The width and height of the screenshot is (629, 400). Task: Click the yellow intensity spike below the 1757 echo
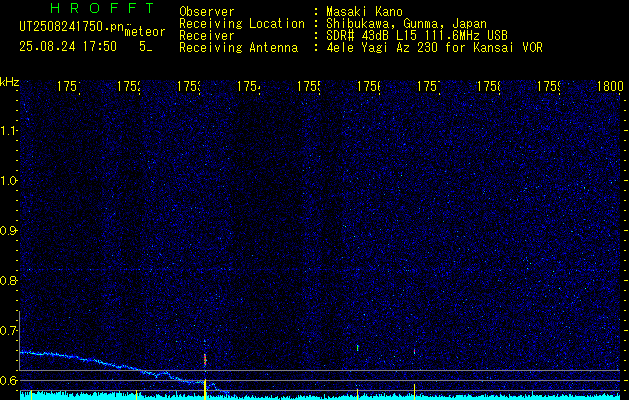pyautogui.click(x=414, y=391)
